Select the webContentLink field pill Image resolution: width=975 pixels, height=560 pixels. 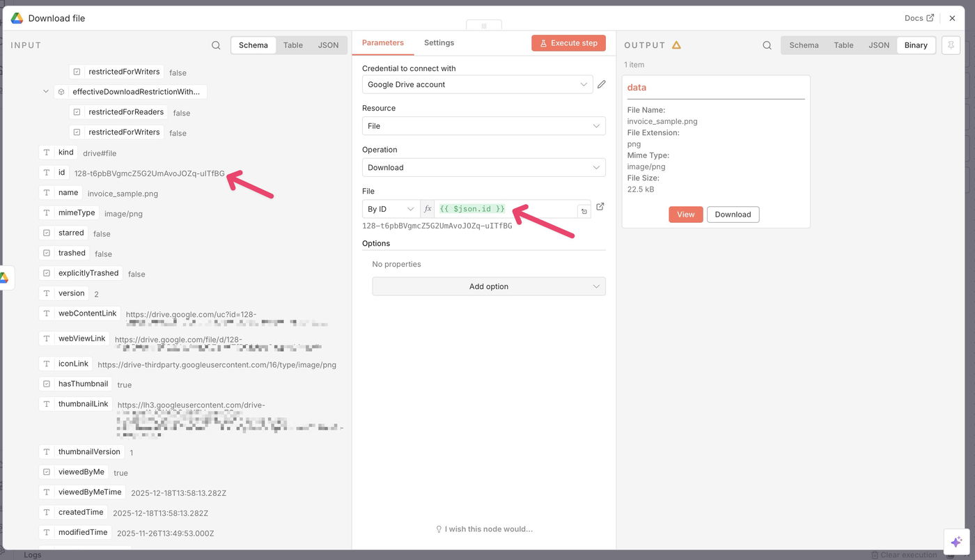tap(80, 313)
